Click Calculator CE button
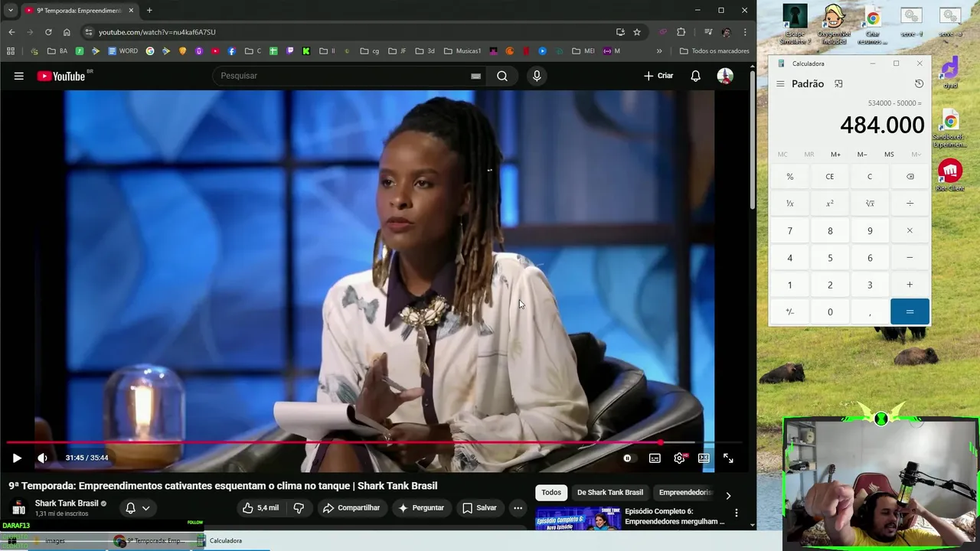The image size is (980, 551). [x=830, y=177]
